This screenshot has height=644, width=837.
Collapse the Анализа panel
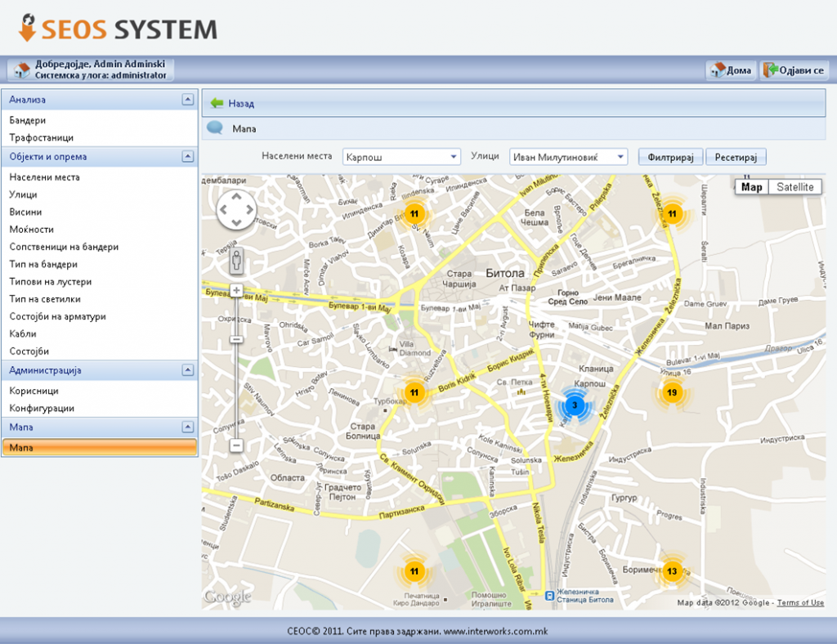click(187, 99)
